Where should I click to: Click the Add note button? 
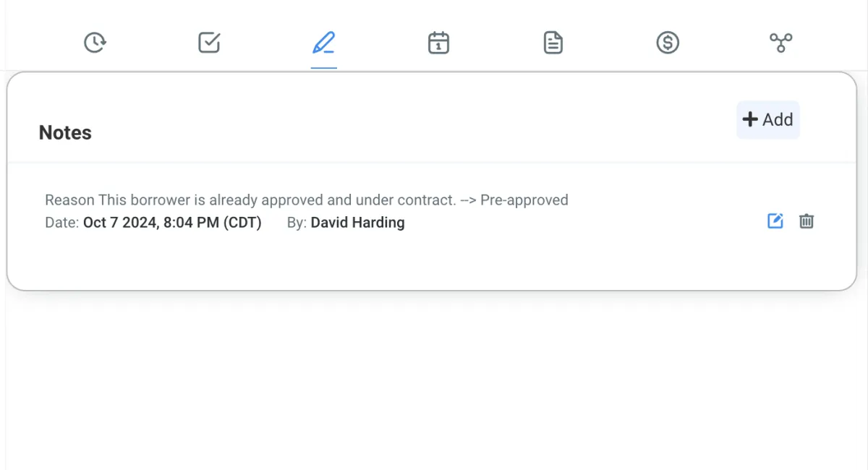[768, 119]
